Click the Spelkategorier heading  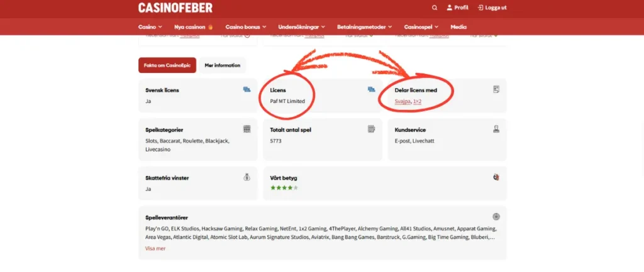coord(164,129)
